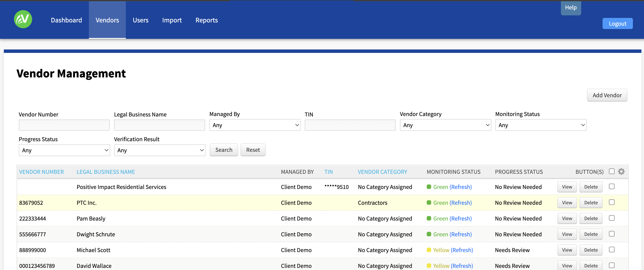Click the Managed By dropdown chevron

click(297, 125)
